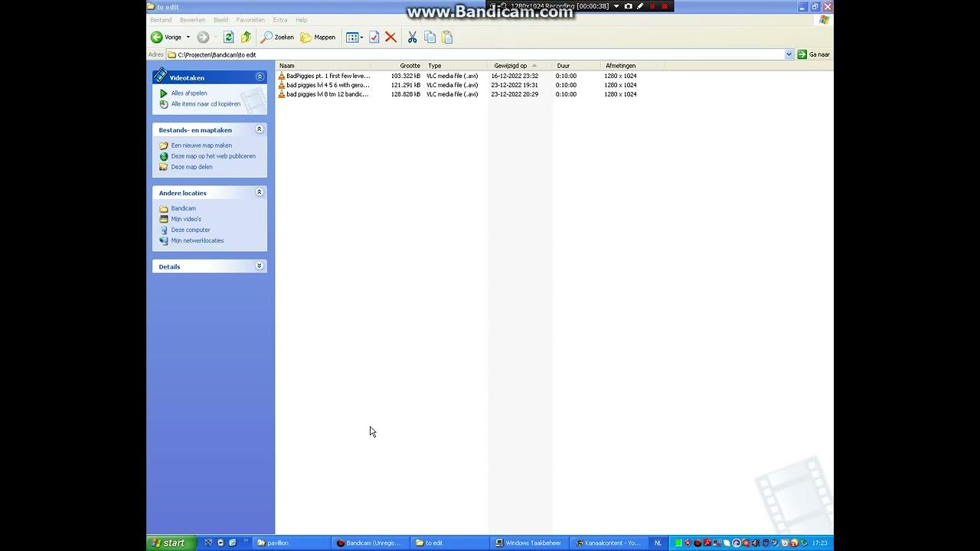The width and height of the screenshot is (980, 551).
Task: Click the Bandicam red stop recording button
Action: pos(665,6)
